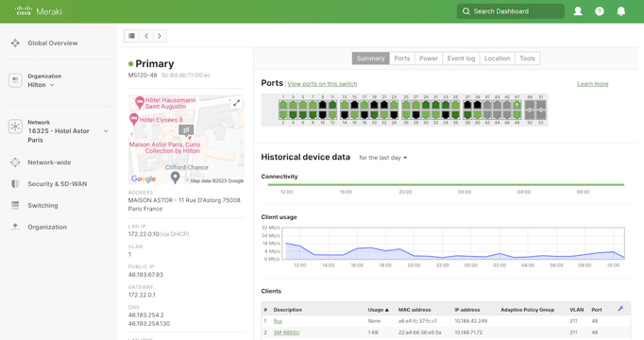Click the Adaptive Policy Group column header

pos(527,310)
